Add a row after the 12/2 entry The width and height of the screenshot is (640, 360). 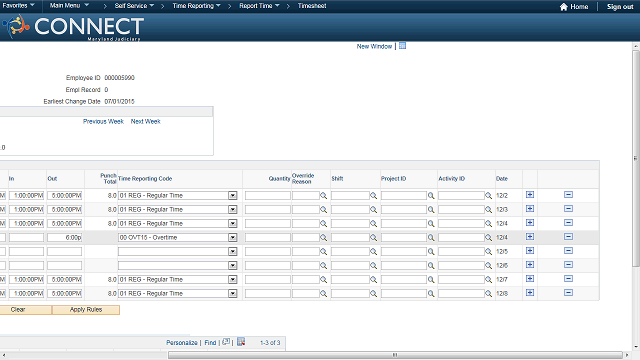[x=530, y=195]
